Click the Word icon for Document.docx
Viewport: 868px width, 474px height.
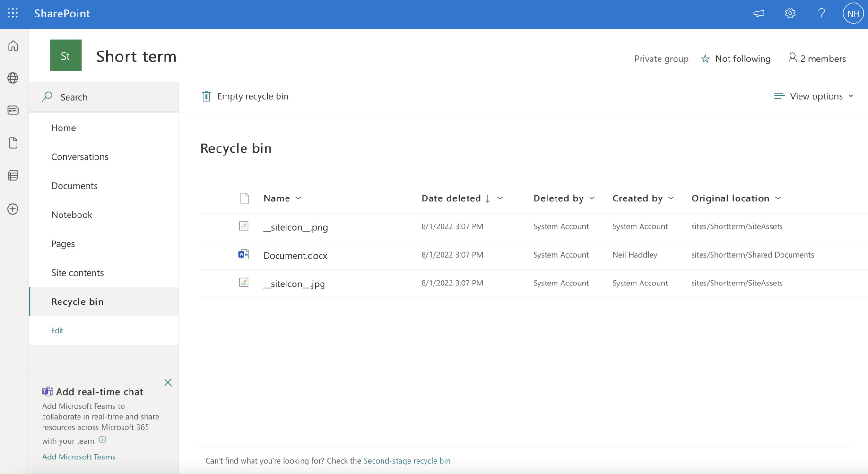pyautogui.click(x=243, y=255)
